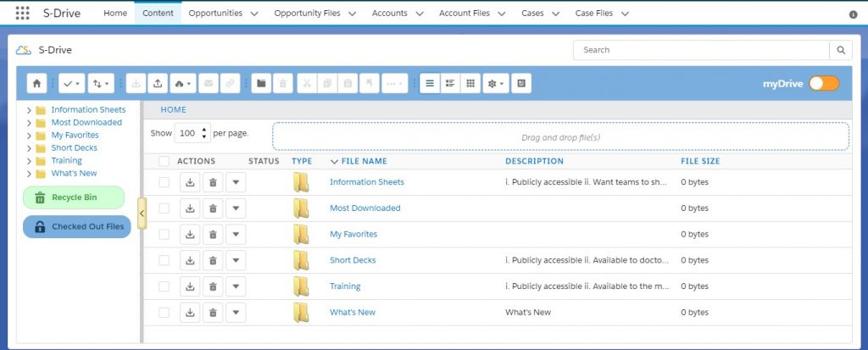Viewport: 868px width, 350px height.
Task: Click the HOME breadcrumb link
Action: click(x=173, y=109)
